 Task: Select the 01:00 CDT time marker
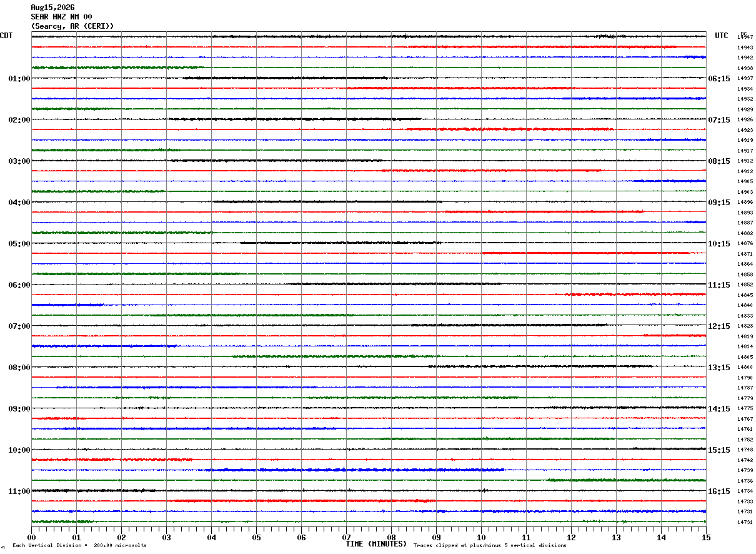point(19,79)
